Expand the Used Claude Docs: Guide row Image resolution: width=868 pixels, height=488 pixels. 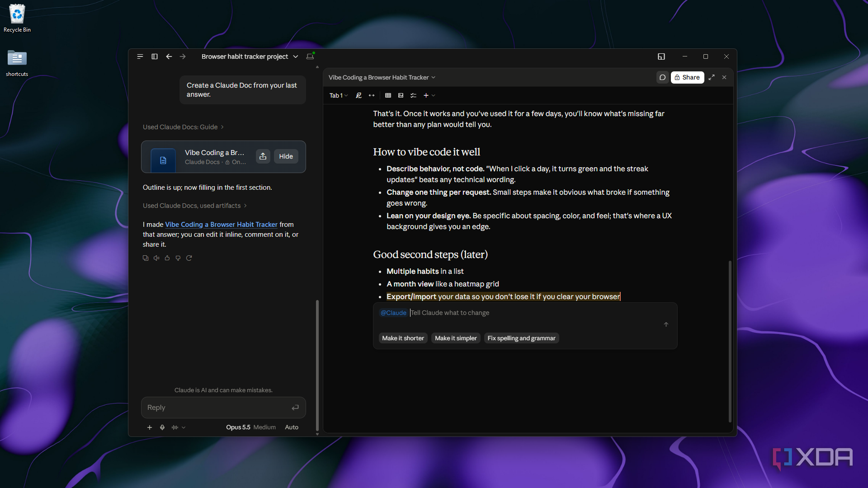coord(183,127)
